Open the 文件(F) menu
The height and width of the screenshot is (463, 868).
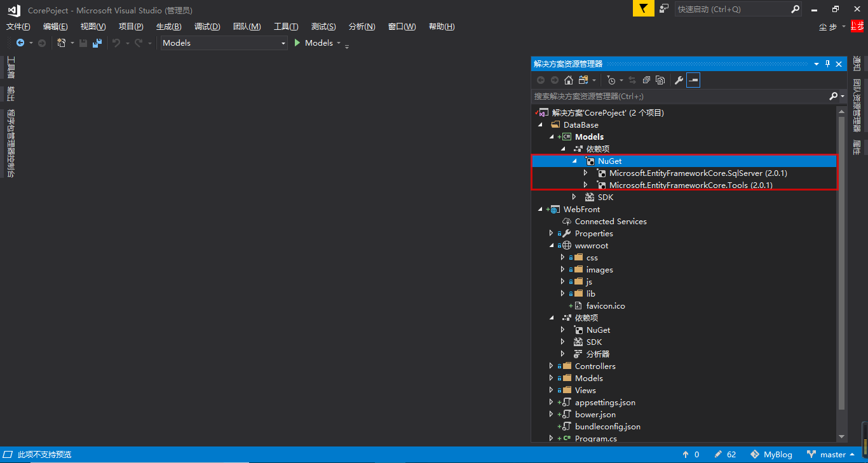point(18,27)
